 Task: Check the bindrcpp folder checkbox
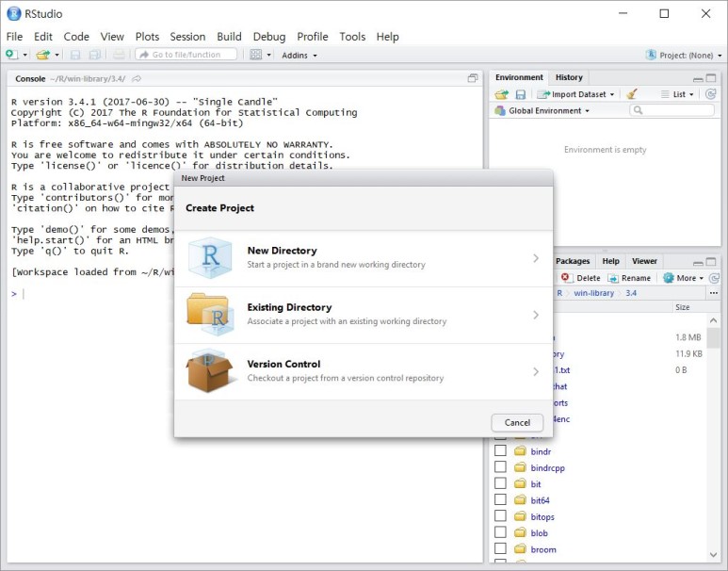coord(500,467)
